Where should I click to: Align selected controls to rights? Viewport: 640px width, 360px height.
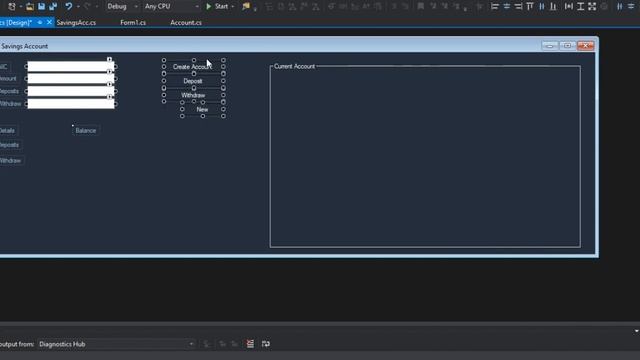pyautogui.click(x=518, y=7)
